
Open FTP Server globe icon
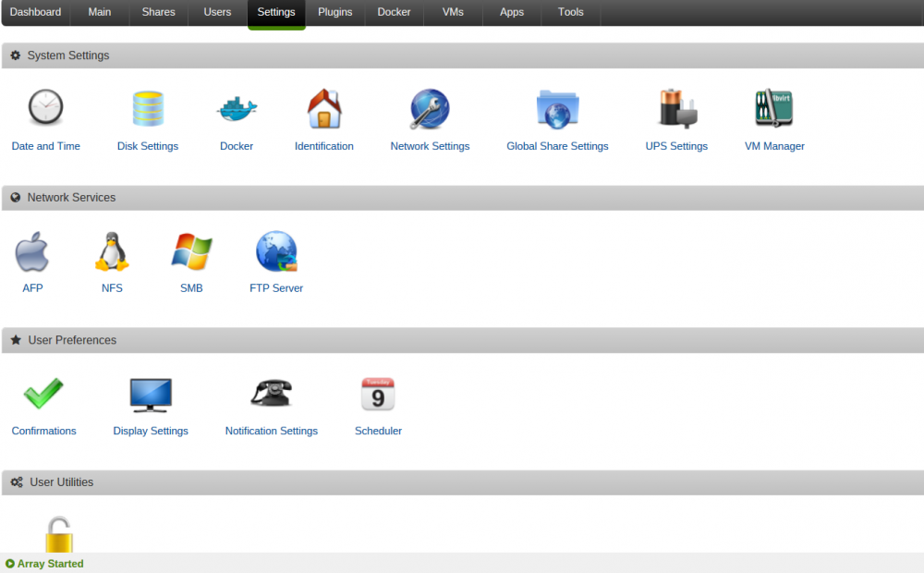click(276, 251)
